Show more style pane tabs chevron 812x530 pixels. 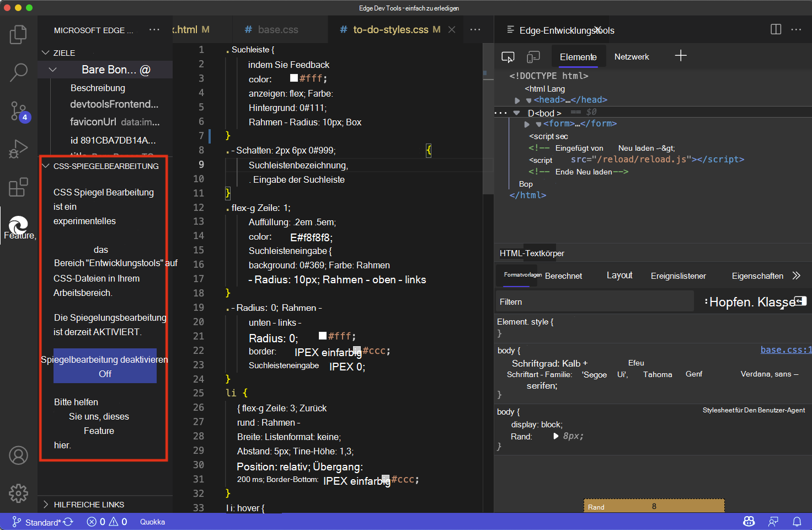click(x=796, y=275)
